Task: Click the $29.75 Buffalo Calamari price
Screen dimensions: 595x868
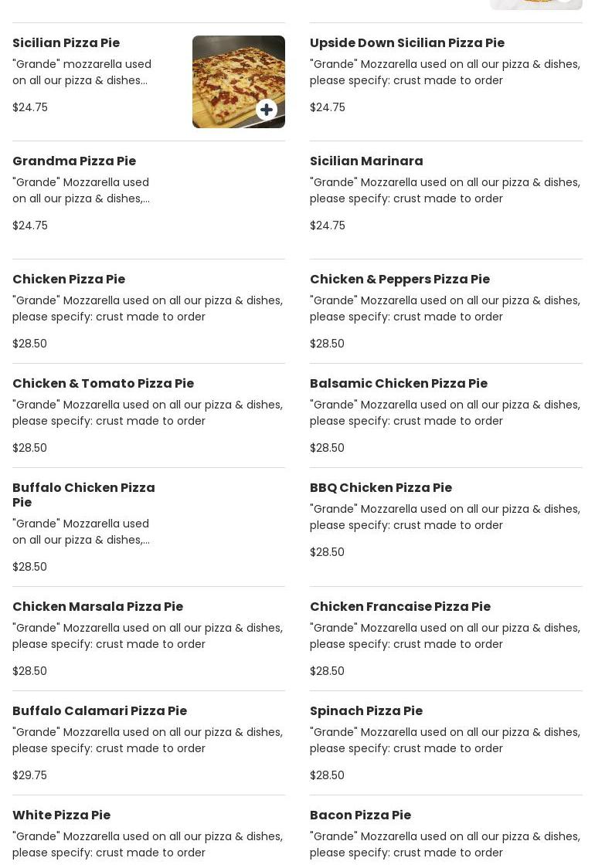Action: pyautogui.click(x=29, y=775)
